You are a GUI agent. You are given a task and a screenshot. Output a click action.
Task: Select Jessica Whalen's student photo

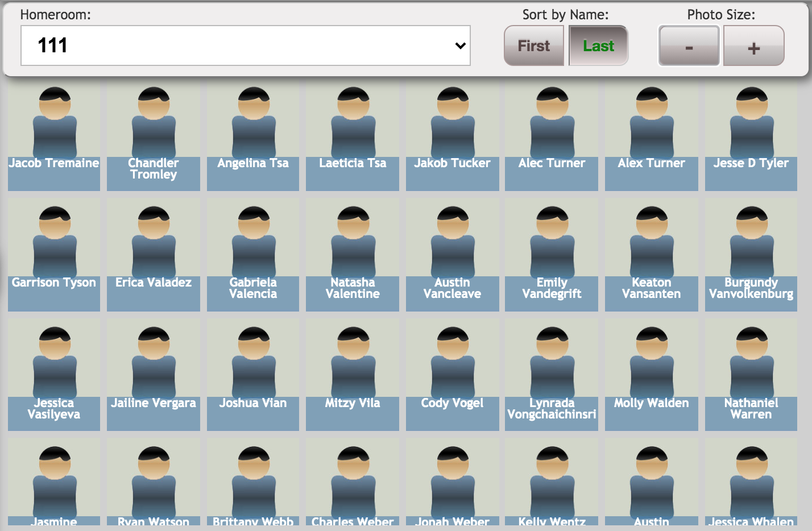(752, 482)
